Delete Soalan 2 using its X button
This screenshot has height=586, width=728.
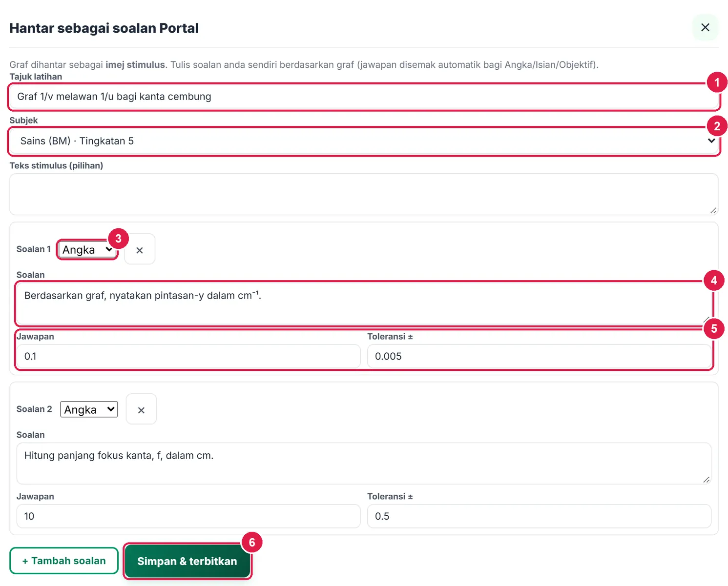[141, 409]
